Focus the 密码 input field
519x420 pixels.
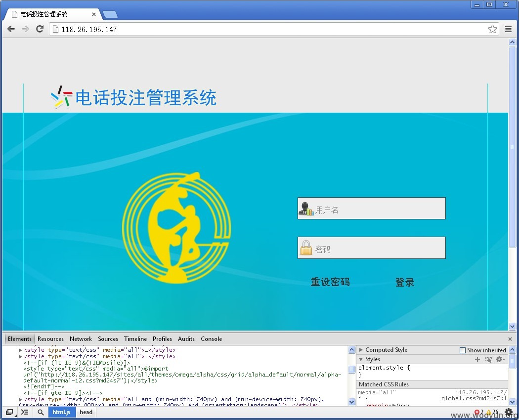click(x=371, y=248)
